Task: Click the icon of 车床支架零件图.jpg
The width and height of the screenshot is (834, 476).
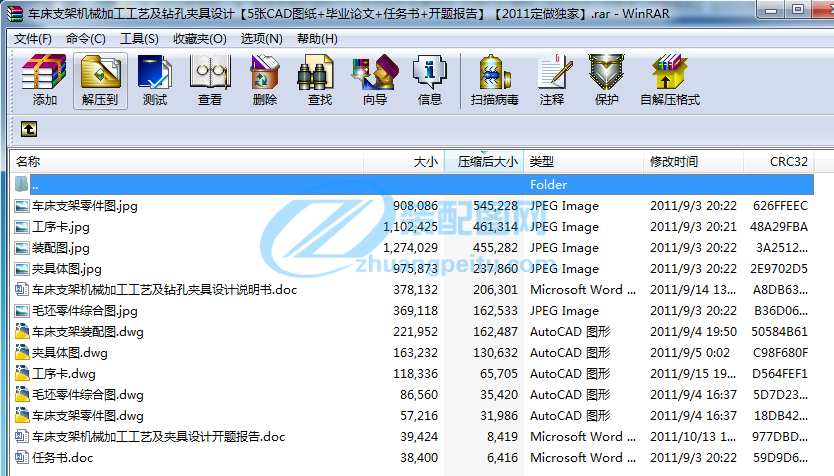Action: click(22, 206)
